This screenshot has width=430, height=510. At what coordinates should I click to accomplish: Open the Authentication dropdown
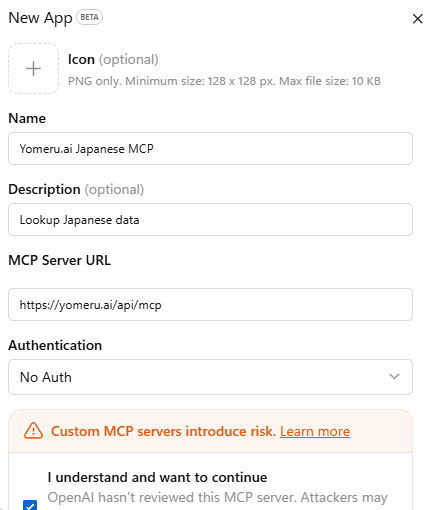[x=210, y=377]
